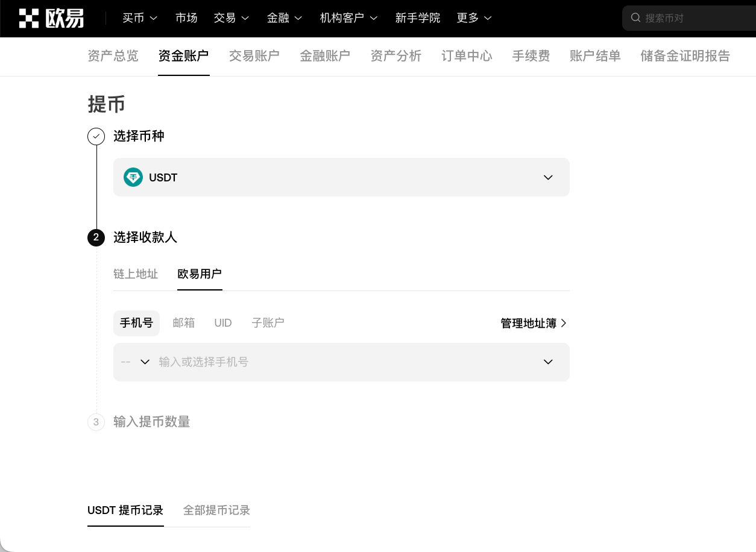756x552 pixels.
Task: Click the step 3 numbered circle icon
Action: pyautogui.click(x=96, y=422)
